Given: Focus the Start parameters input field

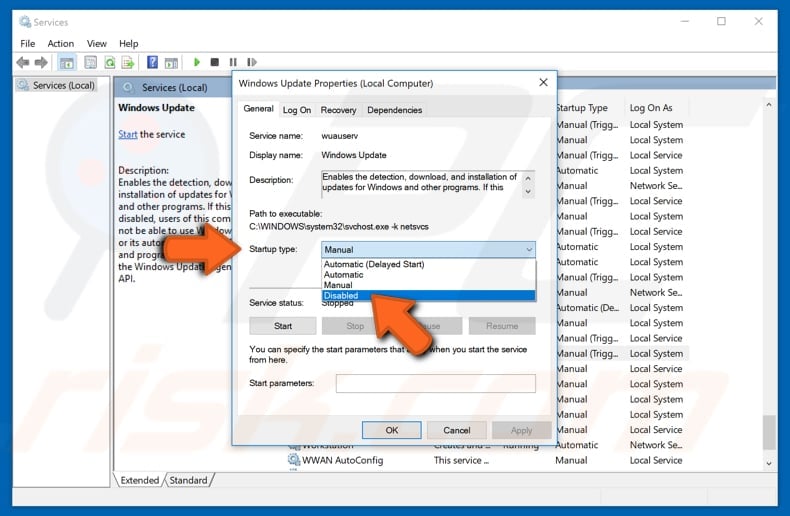Looking at the screenshot, I should point(435,383).
